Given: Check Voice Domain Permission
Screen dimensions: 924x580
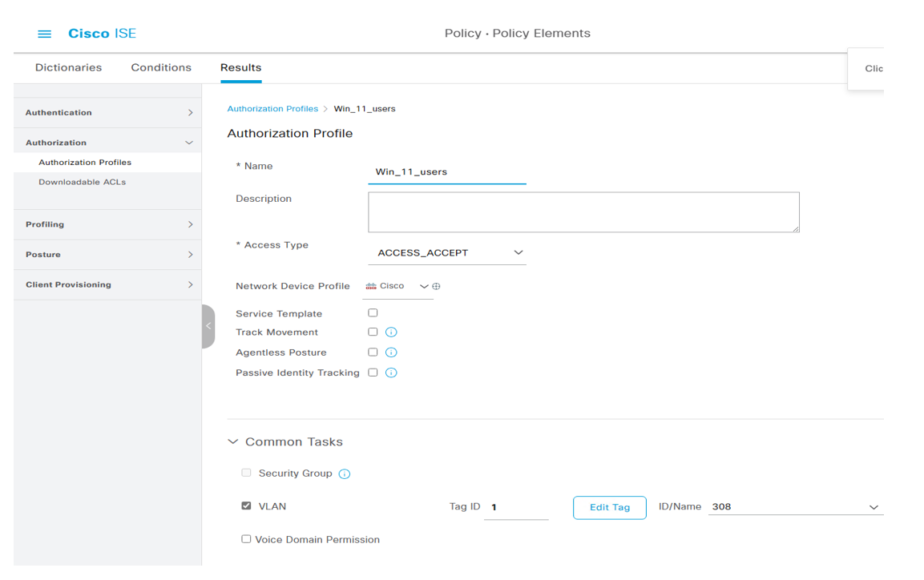Looking at the screenshot, I should point(246,539).
